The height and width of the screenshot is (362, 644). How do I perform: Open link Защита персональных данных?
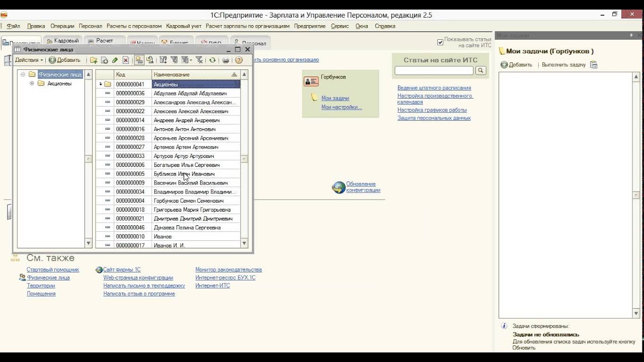pos(434,118)
